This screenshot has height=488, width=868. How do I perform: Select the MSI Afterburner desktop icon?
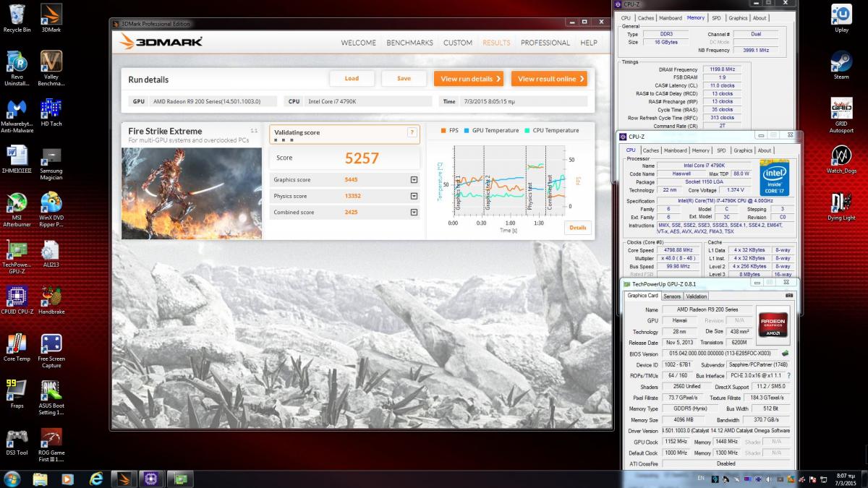(x=17, y=210)
